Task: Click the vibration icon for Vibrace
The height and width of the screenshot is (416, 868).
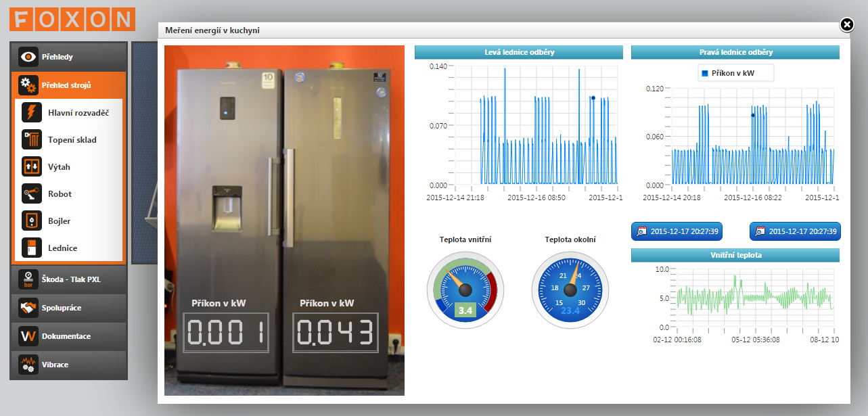Action: [28, 365]
